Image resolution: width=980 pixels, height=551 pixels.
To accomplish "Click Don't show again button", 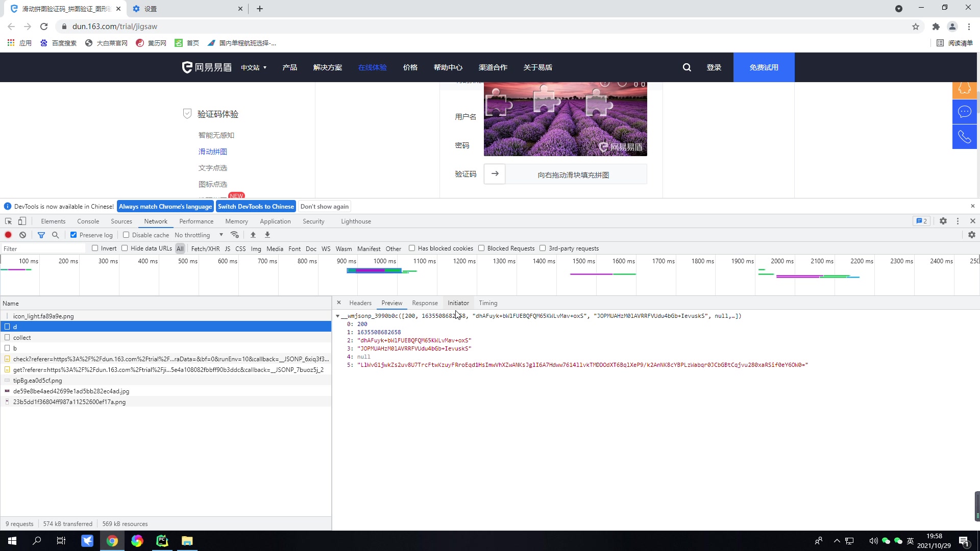I will [x=325, y=206].
